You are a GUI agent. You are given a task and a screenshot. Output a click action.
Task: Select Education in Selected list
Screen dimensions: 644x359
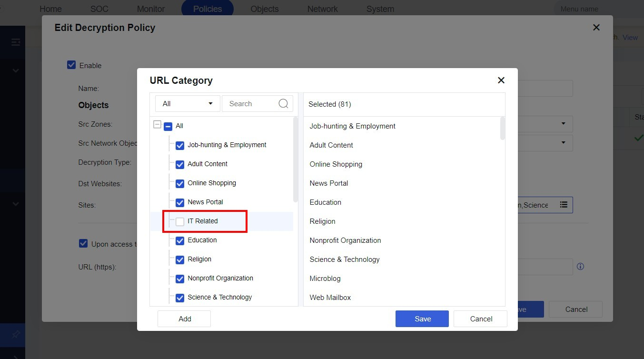coord(326,202)
